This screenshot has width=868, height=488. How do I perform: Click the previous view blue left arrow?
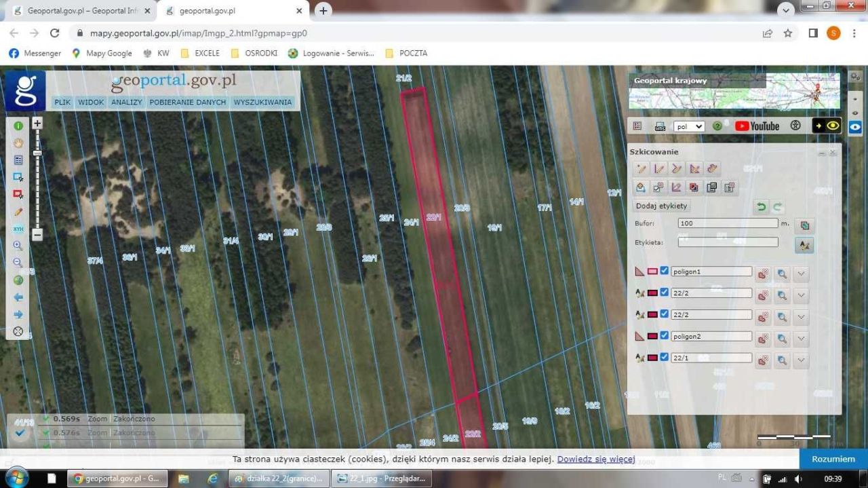click(x=18, y=297)
